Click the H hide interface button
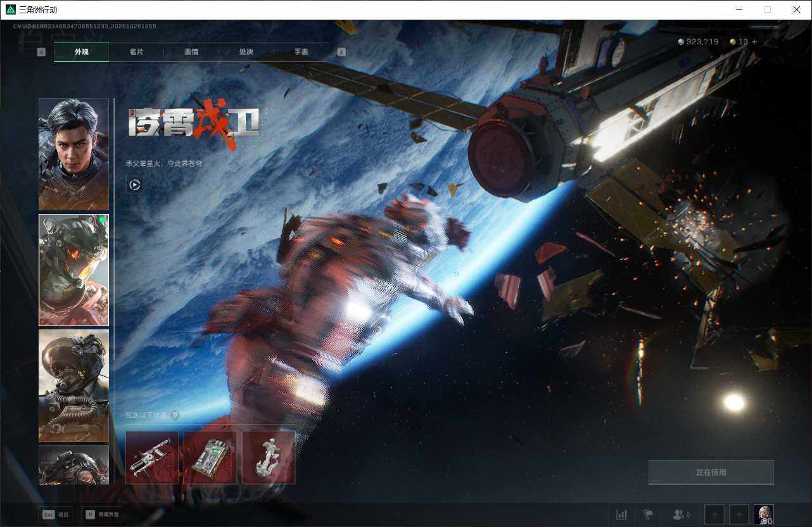812x527 pixels. click(103, 514)
